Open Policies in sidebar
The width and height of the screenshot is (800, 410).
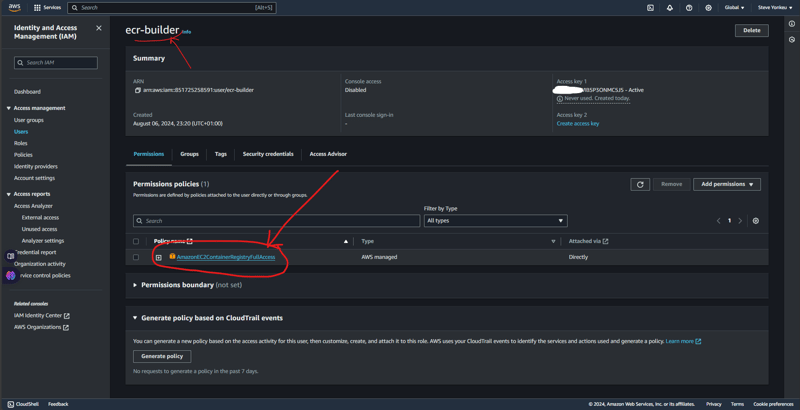(23, 155)
